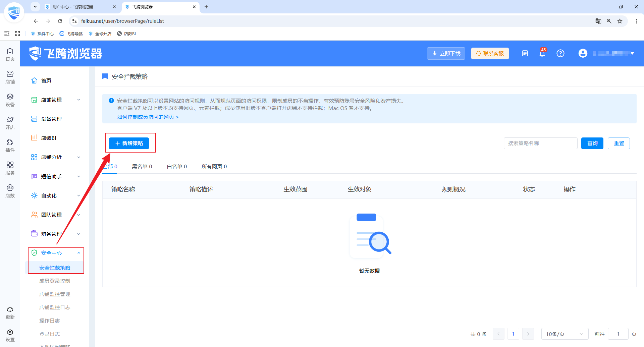Image resolution: width=644 pixels, height=347 pixels.
Task: Click 立即下载 download button
Action: [446, 53]
